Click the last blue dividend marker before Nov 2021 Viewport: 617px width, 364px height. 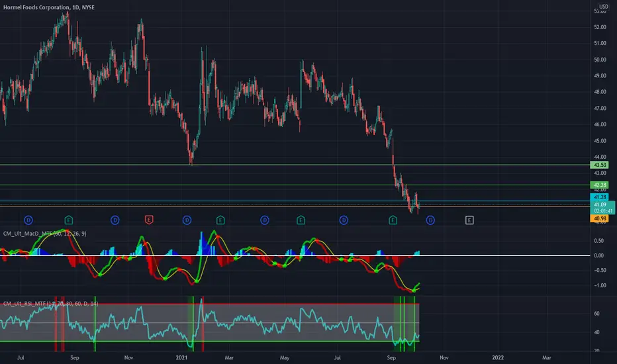430,220
